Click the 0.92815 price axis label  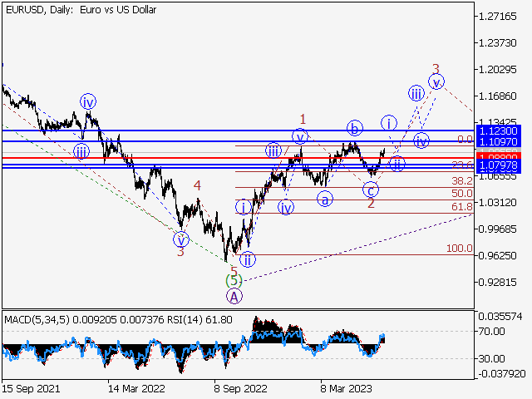497,282
